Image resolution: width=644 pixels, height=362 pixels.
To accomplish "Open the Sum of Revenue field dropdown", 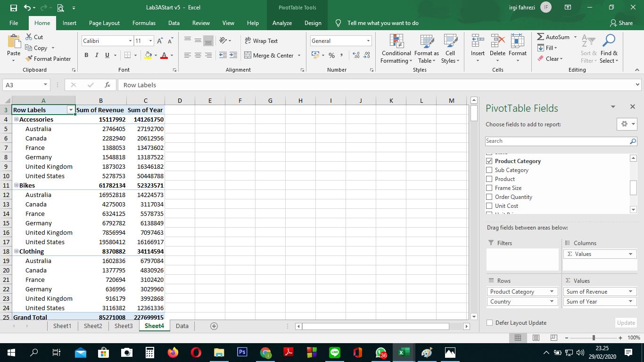I will tap(631, 292).
